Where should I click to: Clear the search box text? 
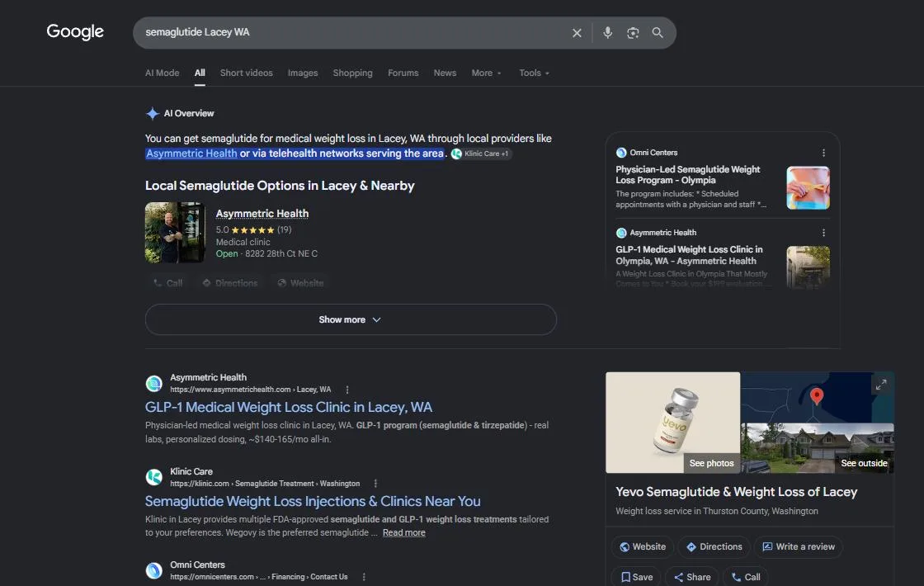click(577, 33)
